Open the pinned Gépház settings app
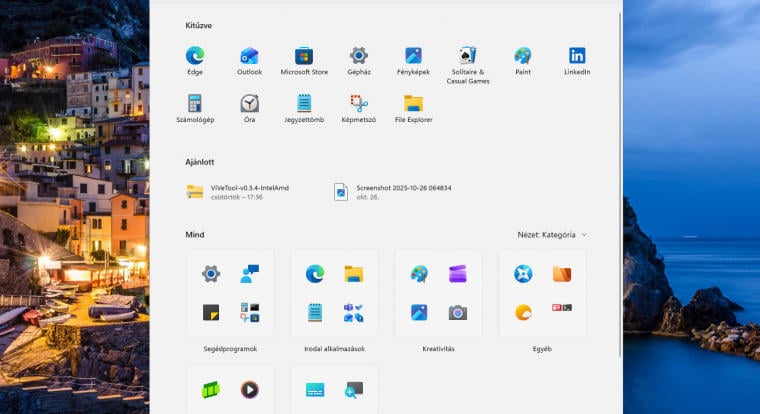This screenshot has height=414, width=760. pos(359,61)
